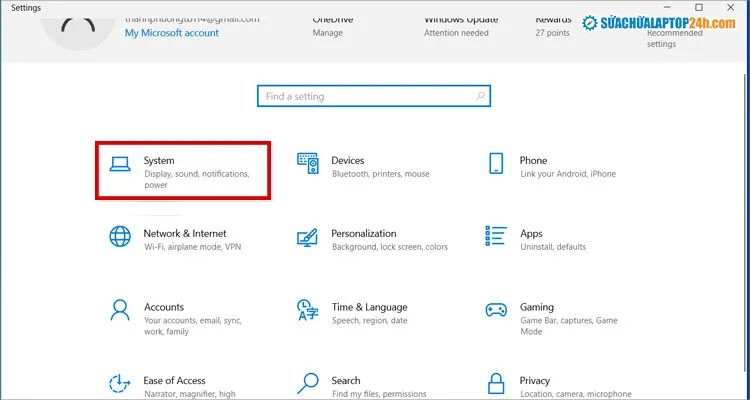Click 'Location, camera, microphone' description
The image size is (750, 400).
pyautogui.click(x=576, y=394)
